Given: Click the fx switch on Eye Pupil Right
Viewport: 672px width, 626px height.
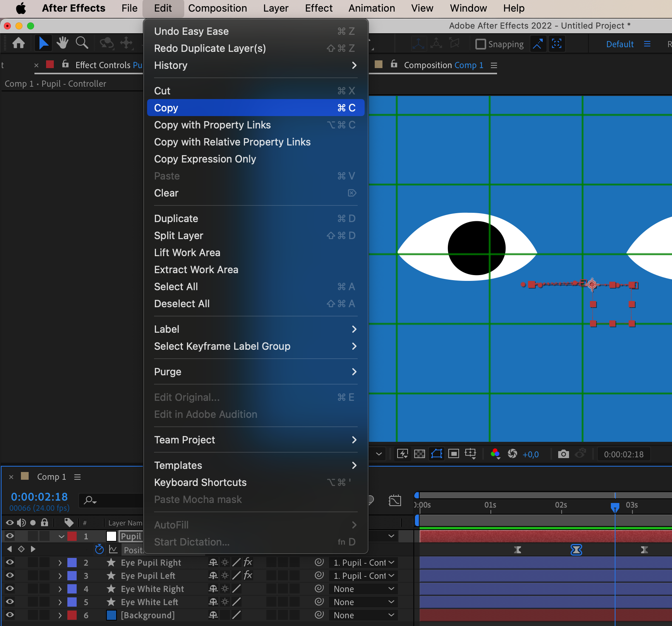Looking at the screenshot, I should [248, 562].
